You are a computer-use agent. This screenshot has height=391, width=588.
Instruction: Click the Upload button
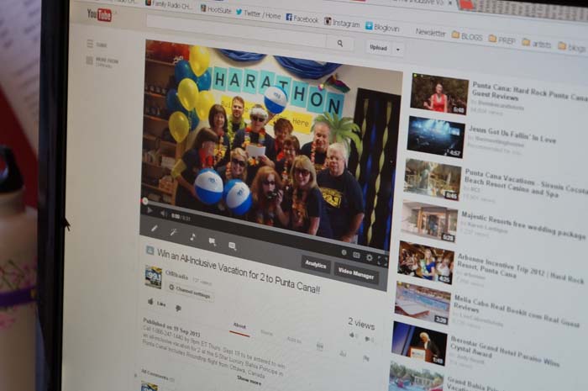[379, 48]
